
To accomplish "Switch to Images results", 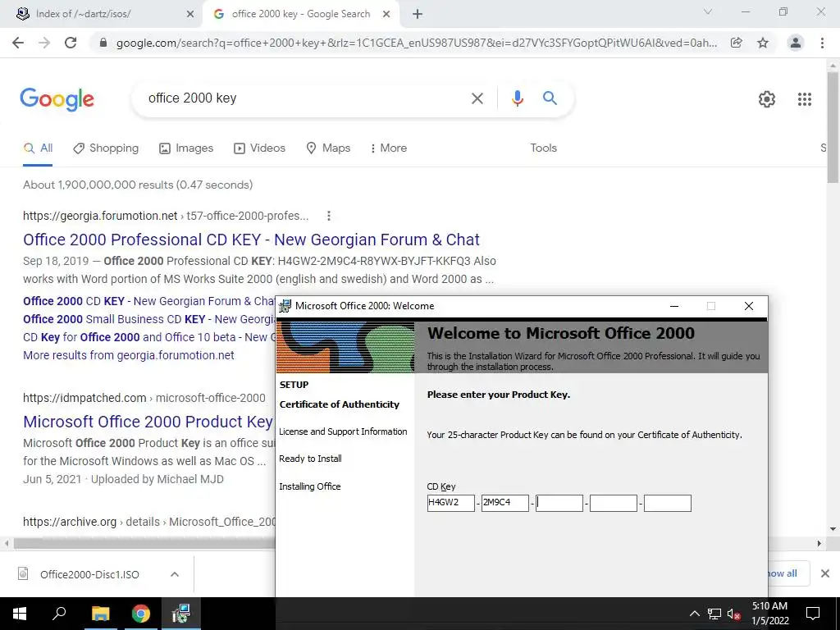I will coord(186,148).
